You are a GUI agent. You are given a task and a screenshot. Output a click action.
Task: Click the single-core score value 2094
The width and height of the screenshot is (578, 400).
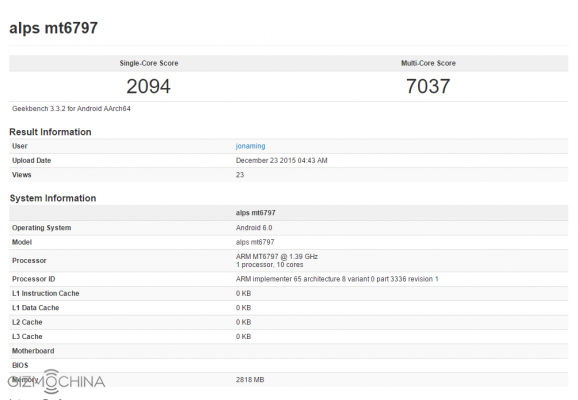[x=149, y=86]
